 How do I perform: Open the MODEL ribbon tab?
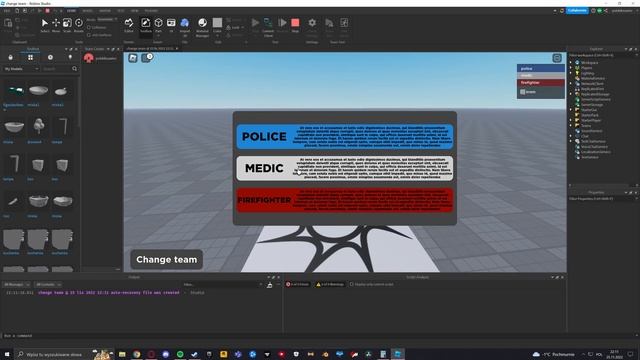click(87, 11)
